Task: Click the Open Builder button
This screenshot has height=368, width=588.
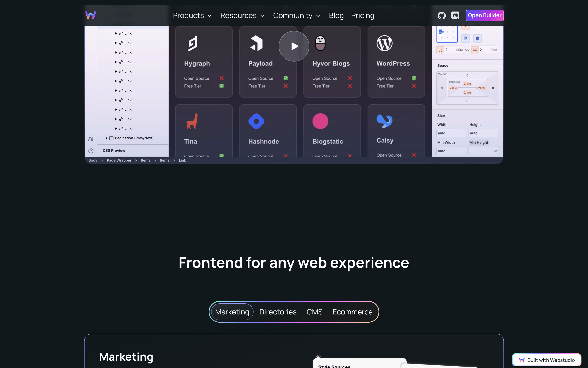Action: 484,15
